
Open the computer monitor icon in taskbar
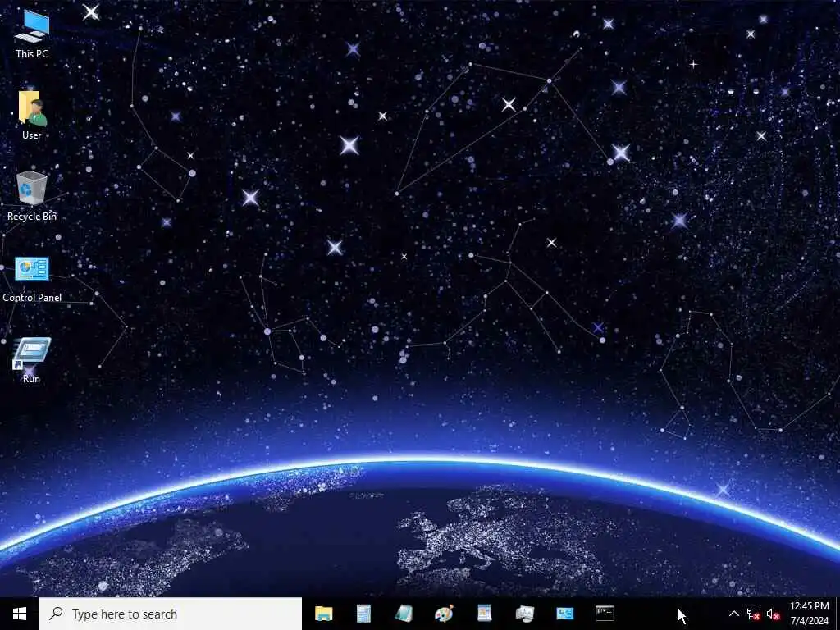click(x=524, y=614)
